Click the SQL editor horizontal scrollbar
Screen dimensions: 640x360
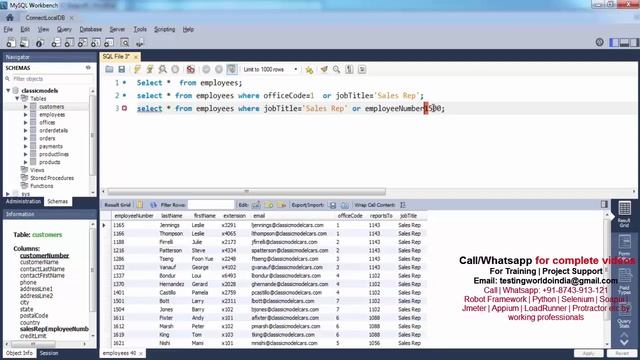point(247,191)
